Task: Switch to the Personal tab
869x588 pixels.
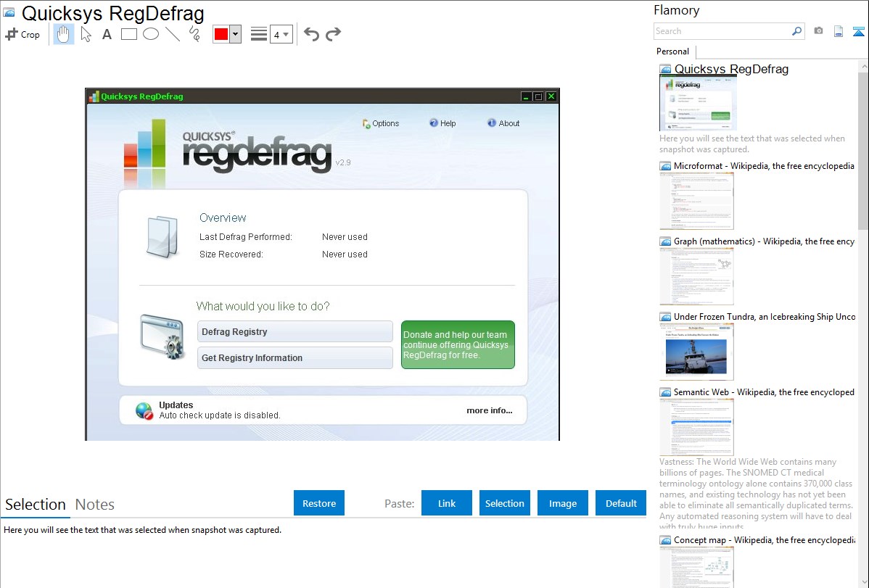Action: (673, 51)
